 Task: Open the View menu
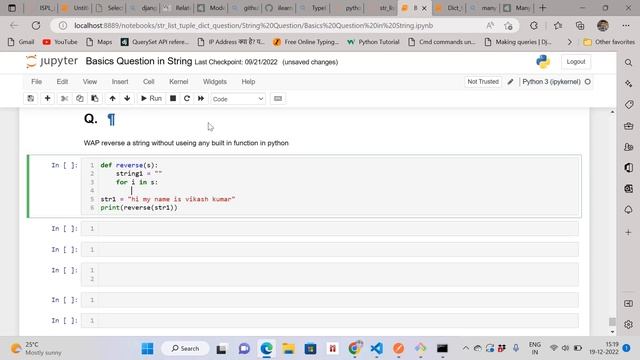tap(90, 82)
